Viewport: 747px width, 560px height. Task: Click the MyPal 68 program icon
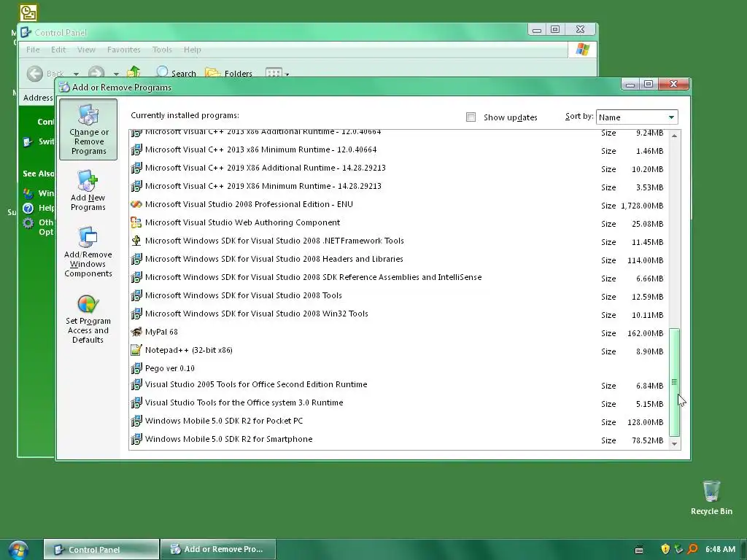click(136, 332)
